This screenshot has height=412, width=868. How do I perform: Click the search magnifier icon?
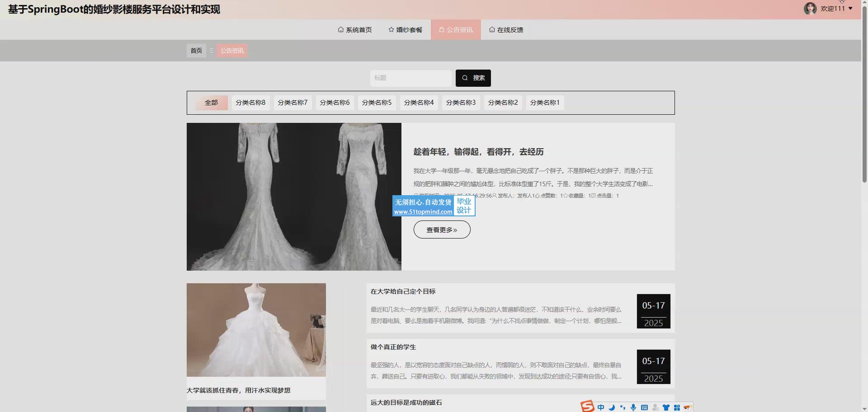point(465,78)
